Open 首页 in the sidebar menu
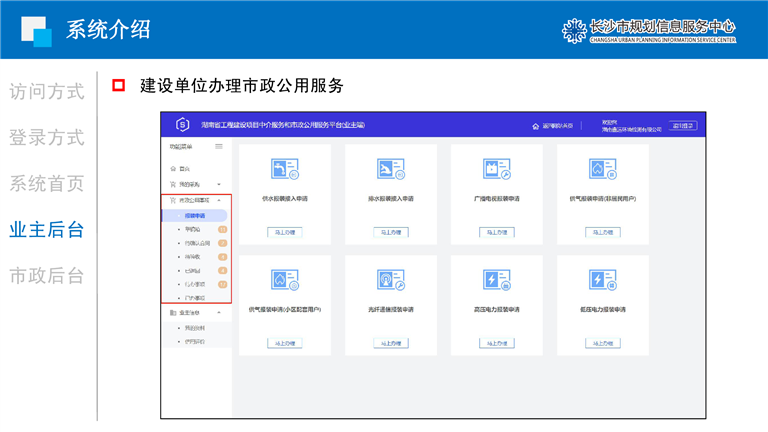 [184, 168]
